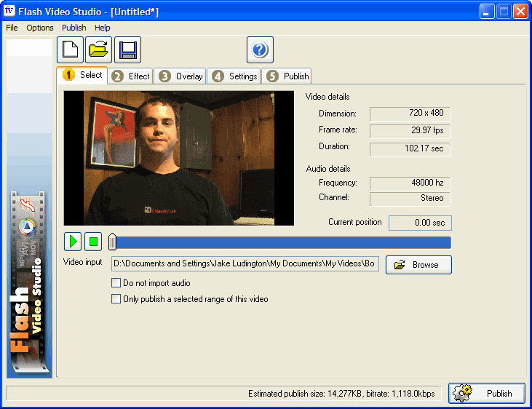Switch to the Select tab
Image resolution: width=532 pixels, height=409 pixels.
[82, 75]
